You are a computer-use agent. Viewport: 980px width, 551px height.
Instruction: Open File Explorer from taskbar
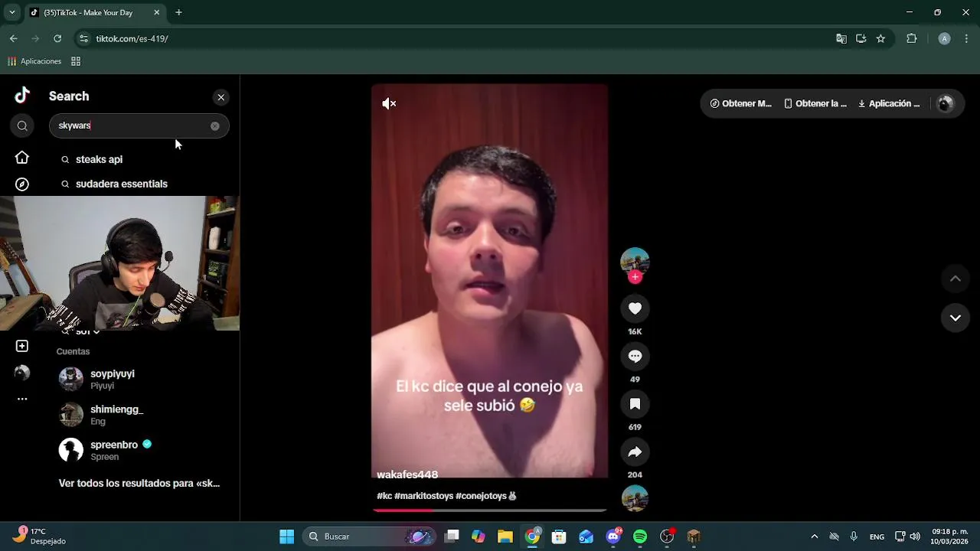pyautogui.click(x=505, y=536)
